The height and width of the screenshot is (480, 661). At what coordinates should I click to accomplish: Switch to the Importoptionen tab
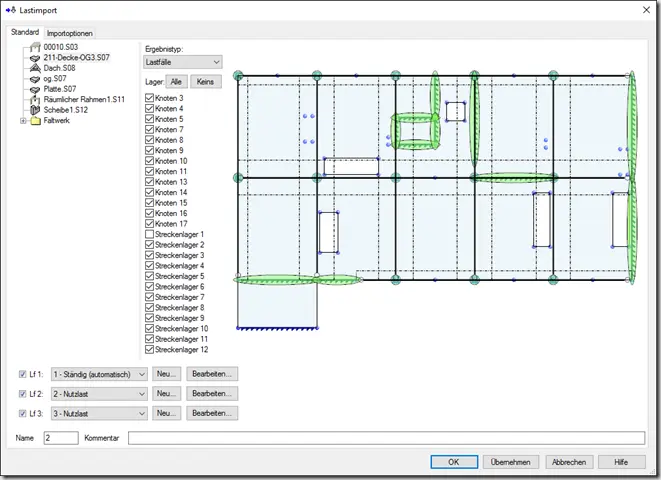click(x=70, y=33)
